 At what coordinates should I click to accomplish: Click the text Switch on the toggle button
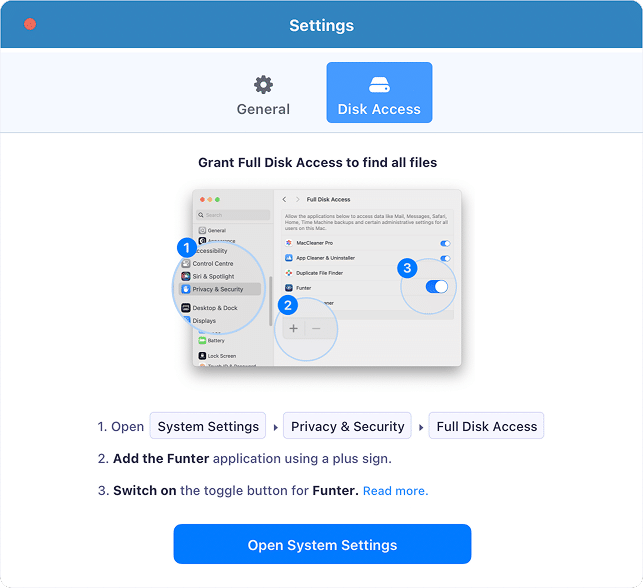click(x=201, y=490)
